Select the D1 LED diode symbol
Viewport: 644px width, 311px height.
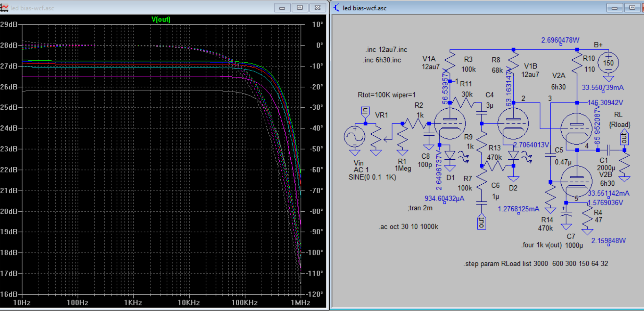450,155
